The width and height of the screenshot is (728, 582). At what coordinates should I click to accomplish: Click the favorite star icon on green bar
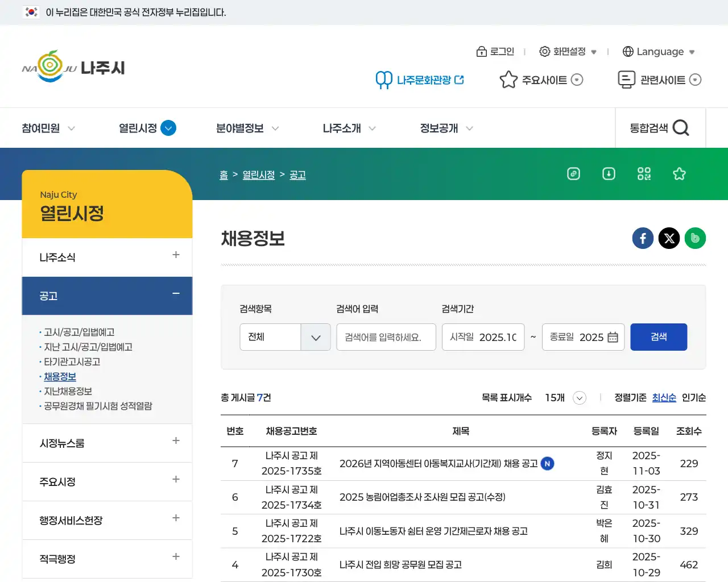(679, 174)
